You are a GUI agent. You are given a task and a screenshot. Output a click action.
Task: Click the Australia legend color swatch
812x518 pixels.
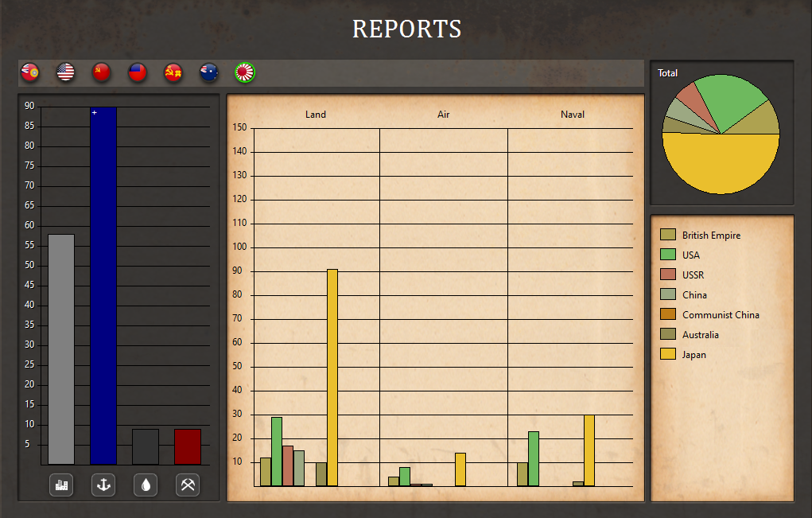tap(668, 334)
